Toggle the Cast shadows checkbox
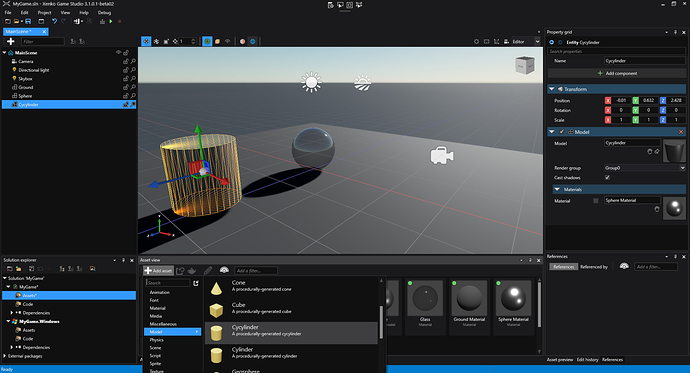 pos(607,178)
